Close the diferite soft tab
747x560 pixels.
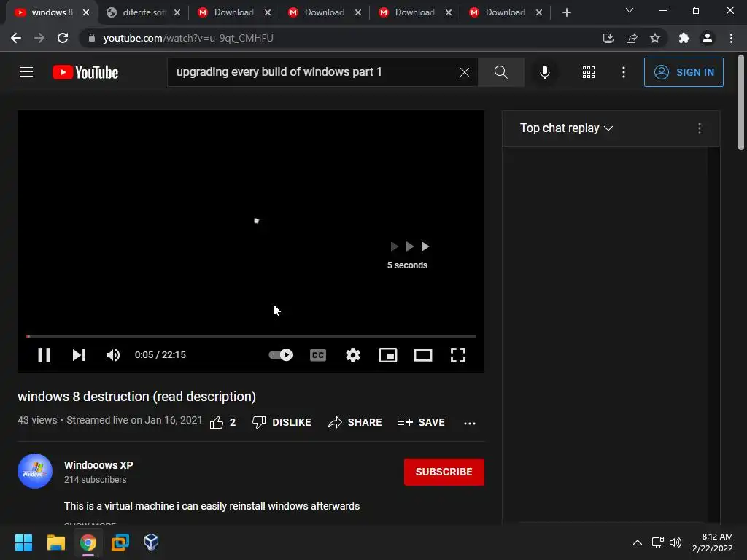(x=177, y=13)
